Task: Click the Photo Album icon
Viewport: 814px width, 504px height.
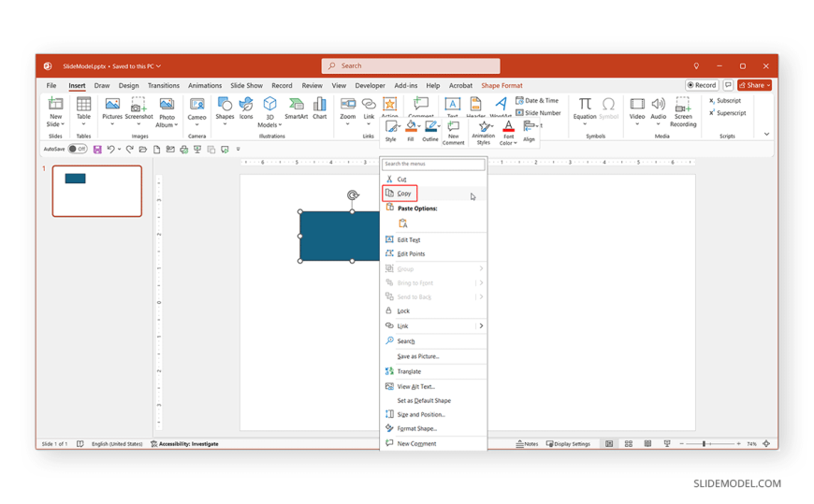Action: pyautogui.click(x=167, y=104)
